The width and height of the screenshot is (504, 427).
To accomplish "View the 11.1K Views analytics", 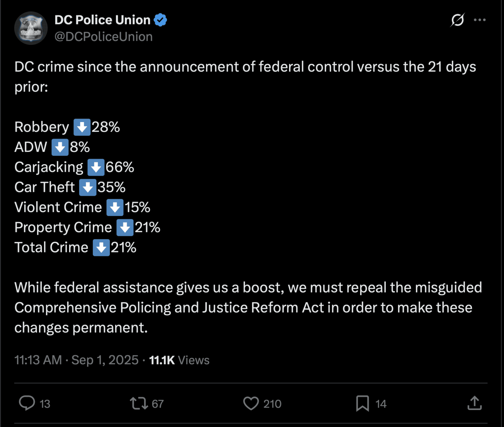I will 179,360.
